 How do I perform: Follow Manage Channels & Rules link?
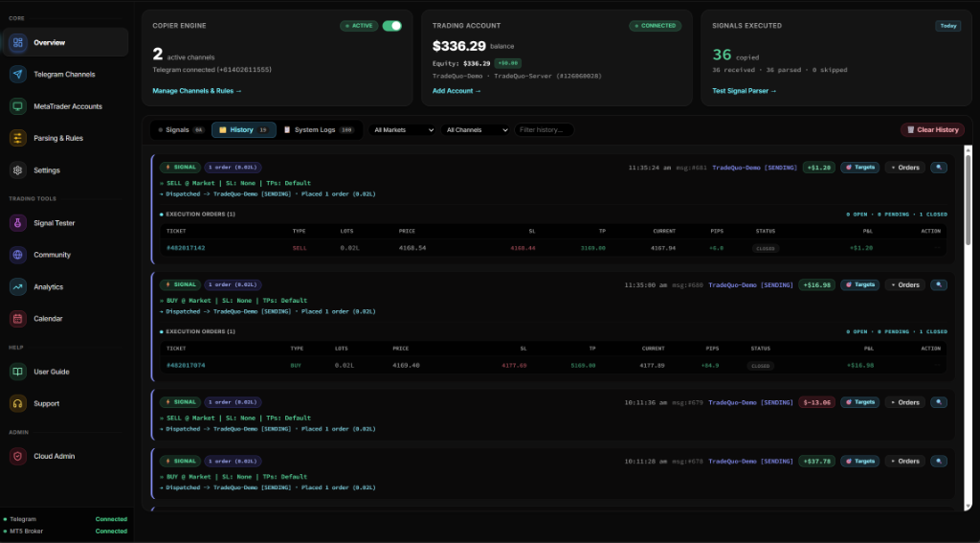click(x=197, y=91)
